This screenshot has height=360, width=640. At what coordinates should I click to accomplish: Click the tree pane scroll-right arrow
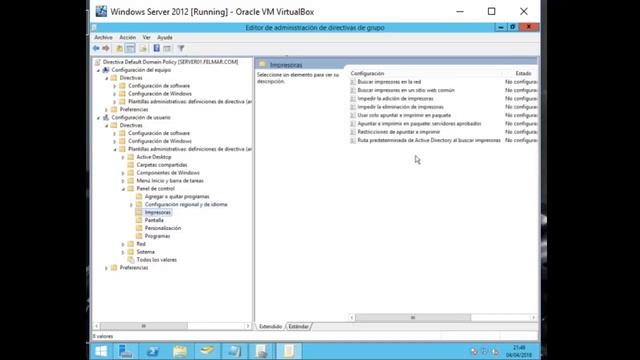[x=248, y=326]
